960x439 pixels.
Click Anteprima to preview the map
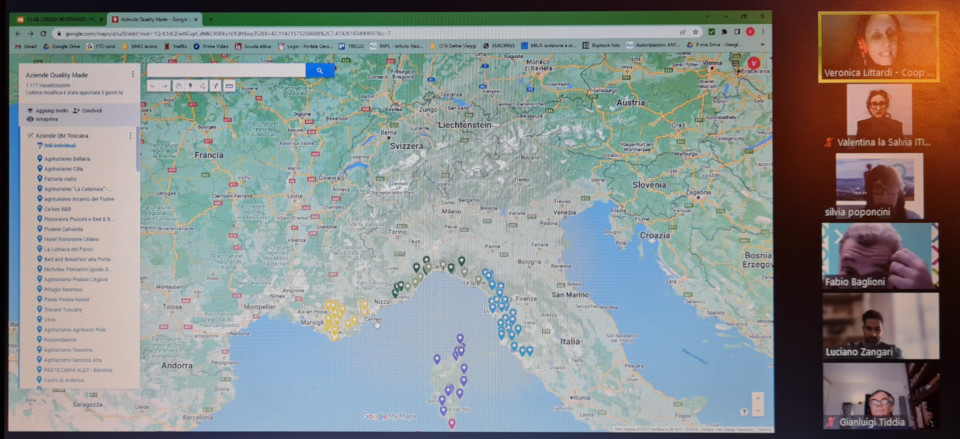pos(42,119)
